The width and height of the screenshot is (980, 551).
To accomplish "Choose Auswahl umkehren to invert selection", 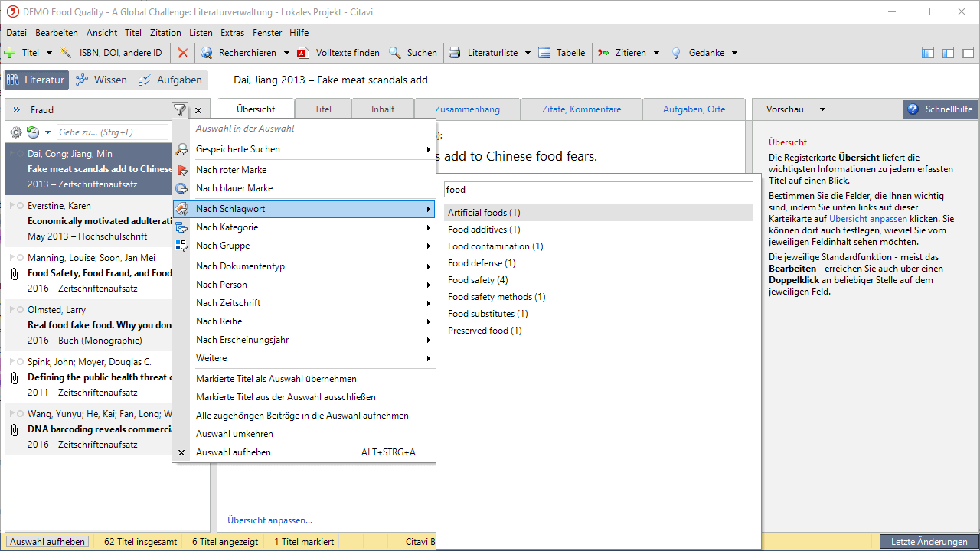I will [234, 434].
